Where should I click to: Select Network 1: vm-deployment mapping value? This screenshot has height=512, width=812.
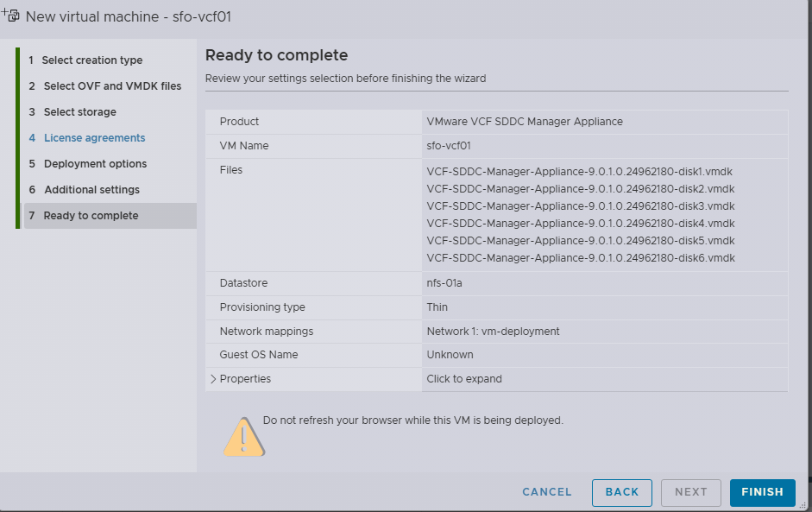[493, 332]
